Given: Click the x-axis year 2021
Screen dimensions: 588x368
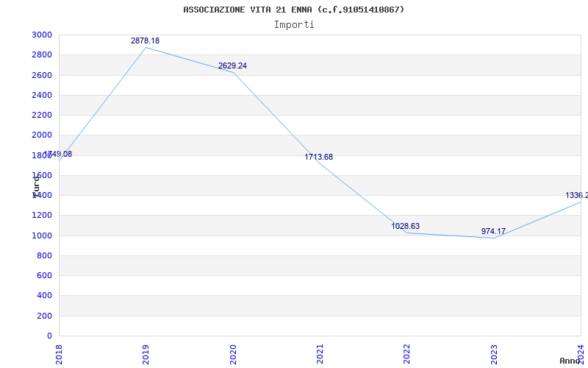Looking at the screenshot, I should pyautogui.click(x=320, y=354).
